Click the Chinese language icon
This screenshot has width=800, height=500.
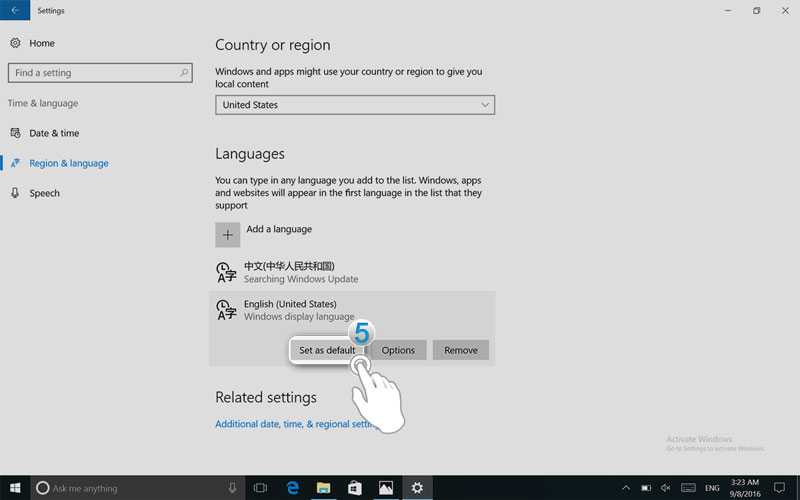click(x=226, y=272)
